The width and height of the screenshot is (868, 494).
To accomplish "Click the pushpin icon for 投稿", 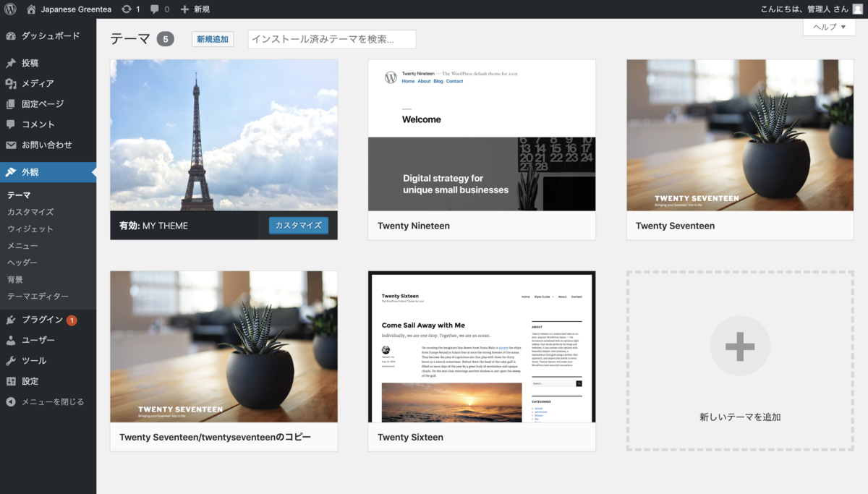I will point(11,64).
